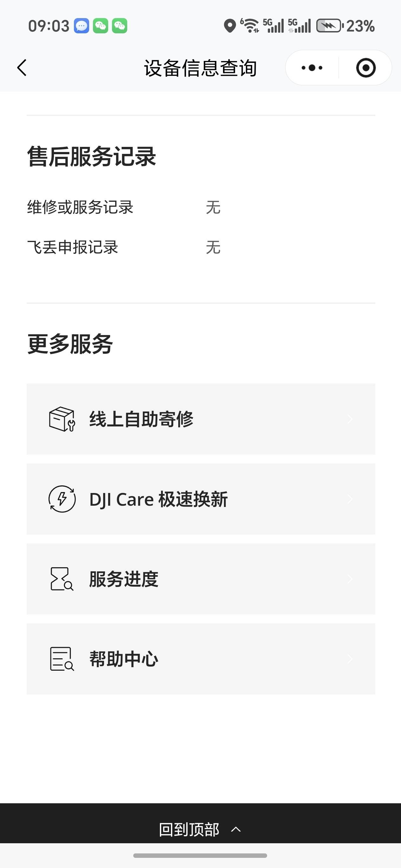Tap the service progress hourglass icon

click(62, 579)
